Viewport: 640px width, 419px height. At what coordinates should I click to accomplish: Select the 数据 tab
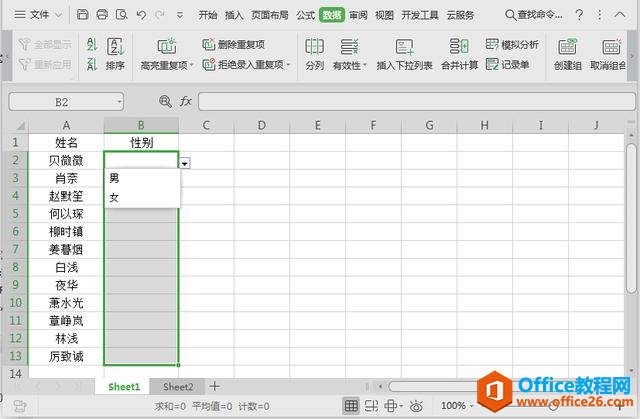(x=332, y=15)
